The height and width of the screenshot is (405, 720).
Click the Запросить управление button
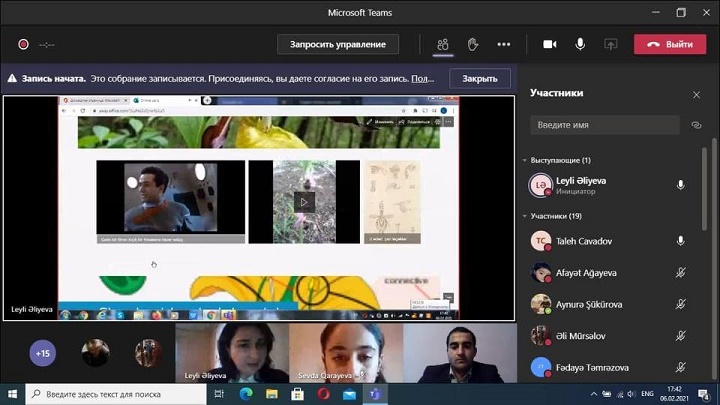(x=337, y=44)
